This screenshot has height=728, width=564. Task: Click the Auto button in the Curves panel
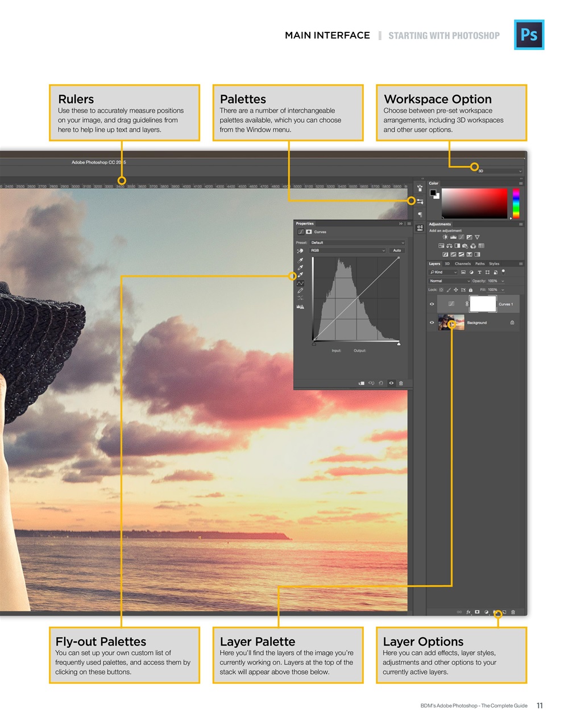tap(397, 250)
